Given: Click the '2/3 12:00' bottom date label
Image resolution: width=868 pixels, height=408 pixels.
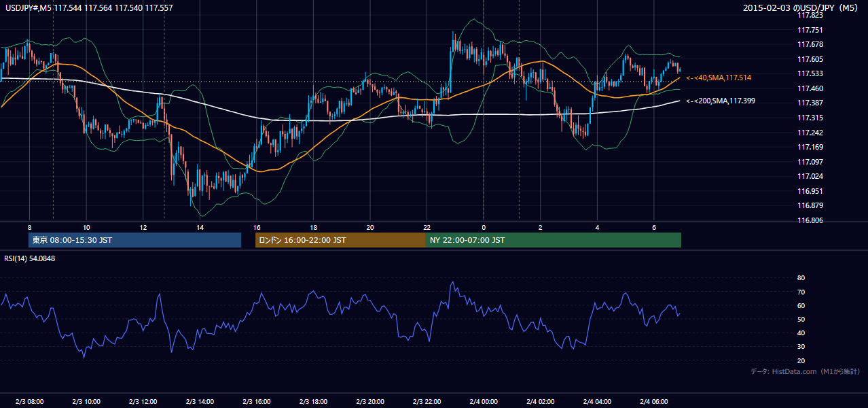Looking at the screenshot, I should click(x=143, y=402).
